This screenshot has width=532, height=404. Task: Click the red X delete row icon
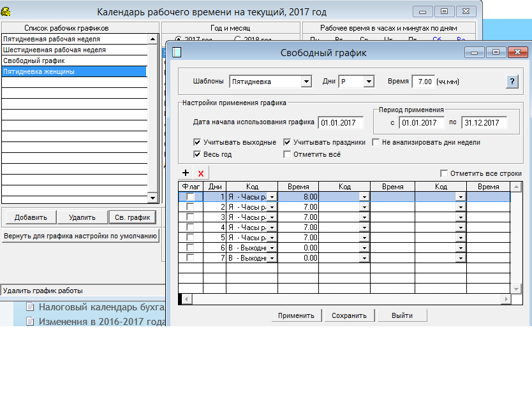[x=201, y=173]
